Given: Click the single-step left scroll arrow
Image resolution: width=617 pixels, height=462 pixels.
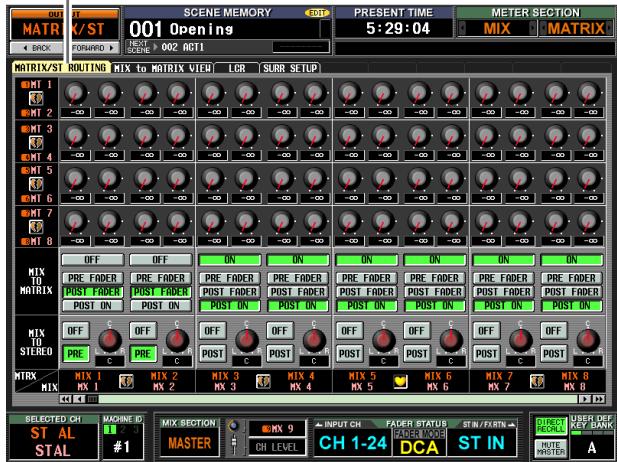Looking at the screenshot, I should (x=79, y=399).
